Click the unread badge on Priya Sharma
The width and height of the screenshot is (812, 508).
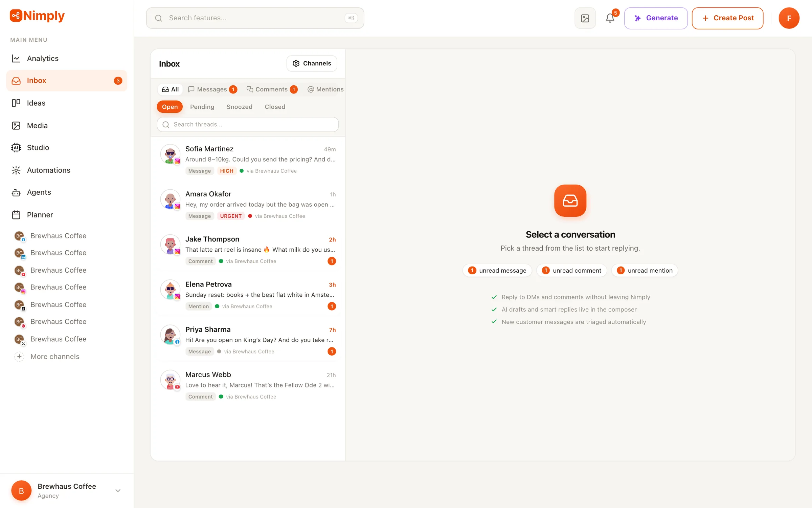[332, 352]
